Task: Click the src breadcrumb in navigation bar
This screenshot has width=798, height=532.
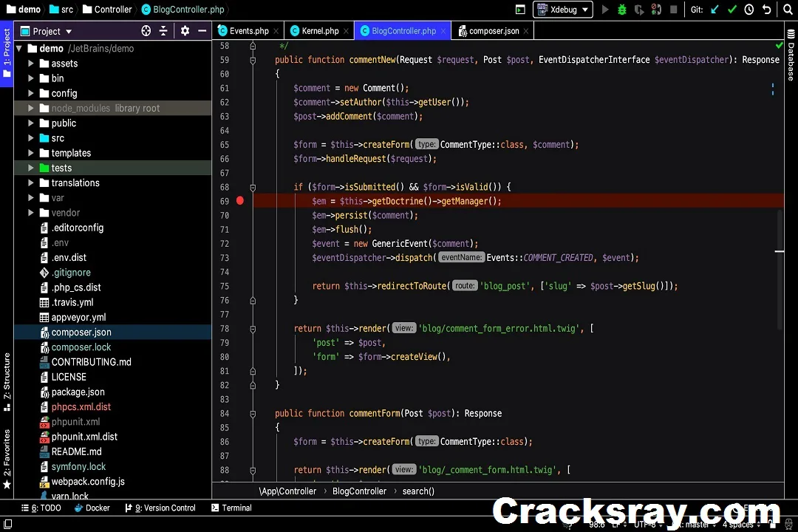Action: (61, 9)
